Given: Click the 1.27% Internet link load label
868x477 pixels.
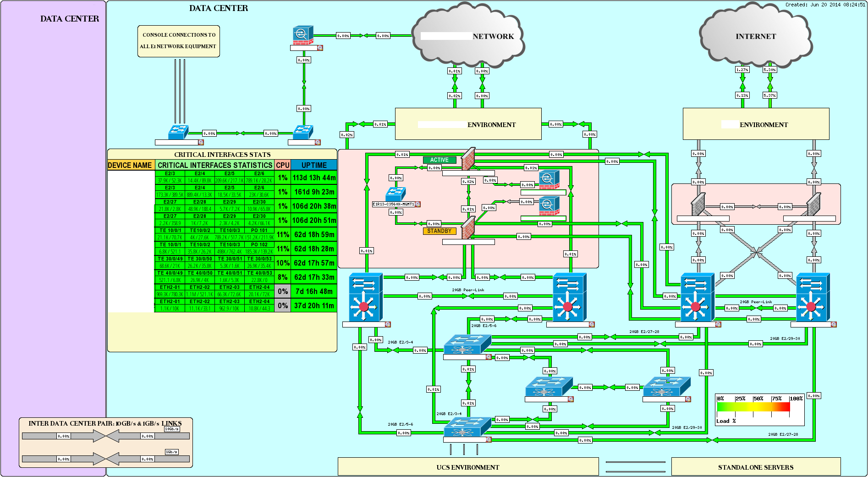Looking at the screenshot, I should coord(742,70).
